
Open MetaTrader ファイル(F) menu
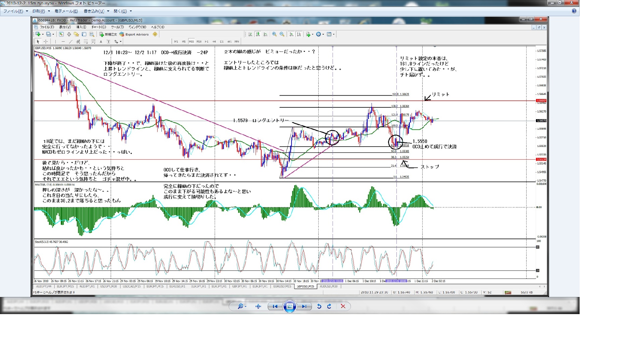point(47,27)
